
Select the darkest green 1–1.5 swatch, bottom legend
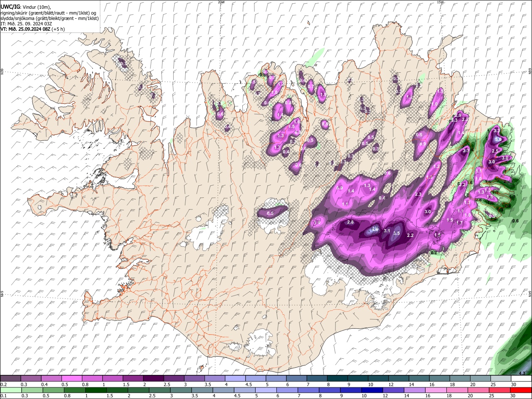click(95, 390)
